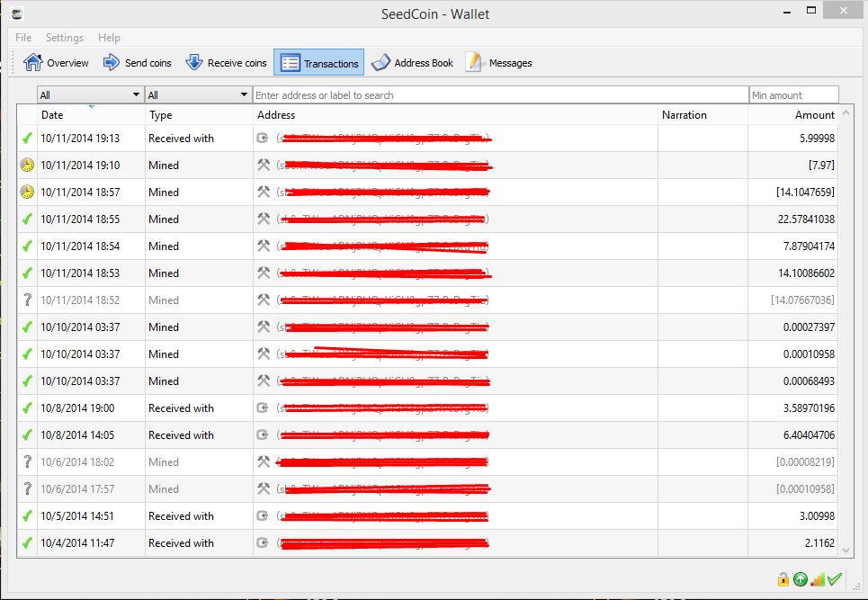868x600 pixels.
Task: Click the received arrow icon in 10/11/2014 19:13 row
Action: click(x=263, y=138)
